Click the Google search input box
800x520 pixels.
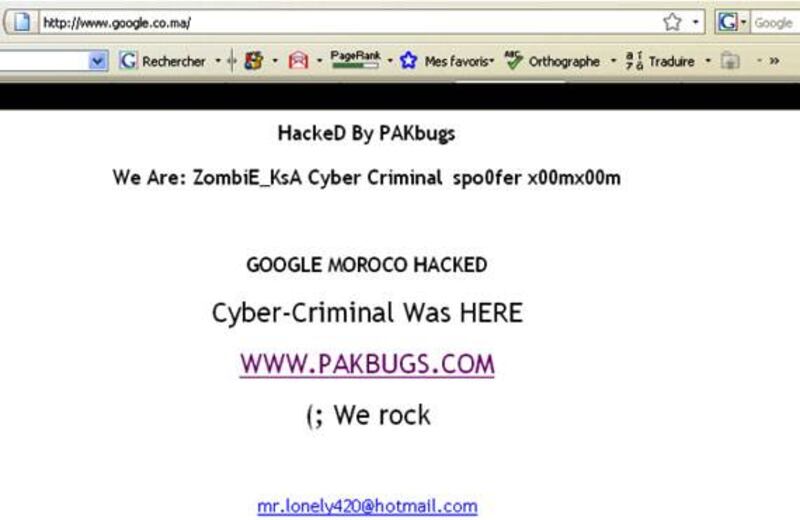[x=776, y=22]
